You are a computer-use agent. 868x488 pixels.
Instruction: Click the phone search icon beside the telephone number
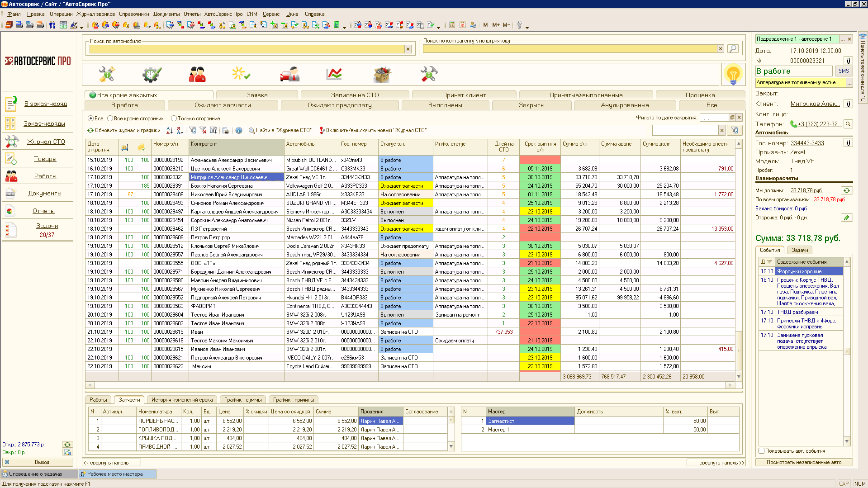(848, 124)
